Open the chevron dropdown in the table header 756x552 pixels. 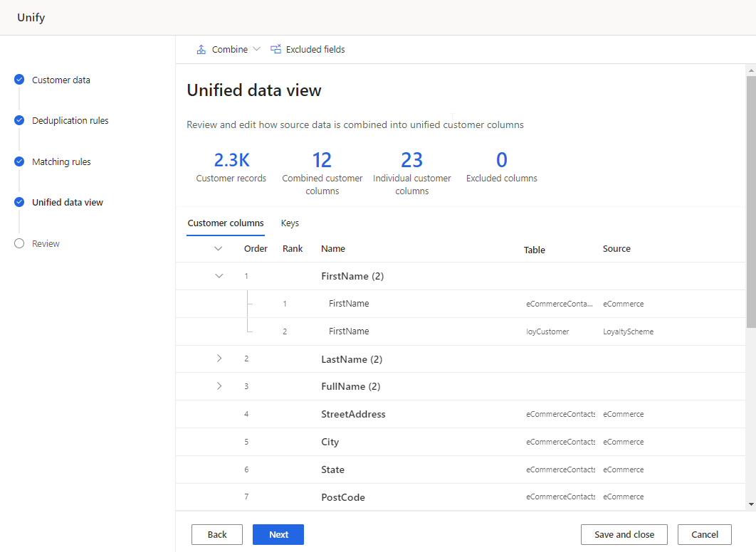[x=219, y=248]
